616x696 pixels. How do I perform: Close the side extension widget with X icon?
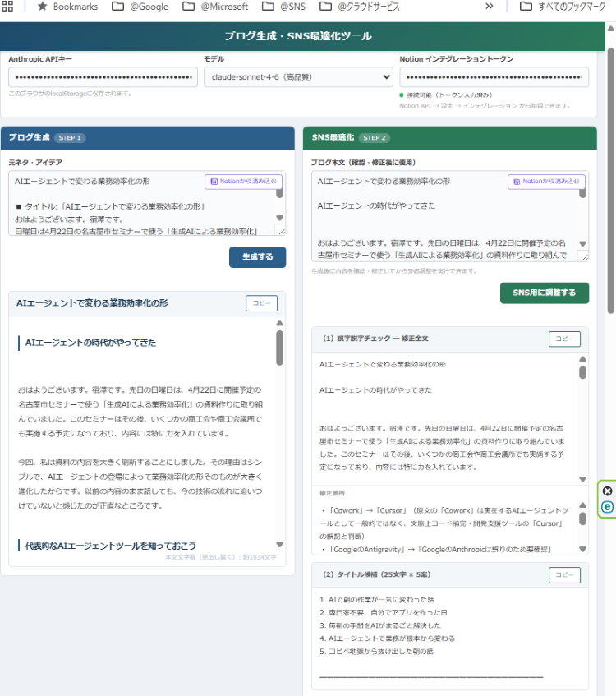(607, 491)
